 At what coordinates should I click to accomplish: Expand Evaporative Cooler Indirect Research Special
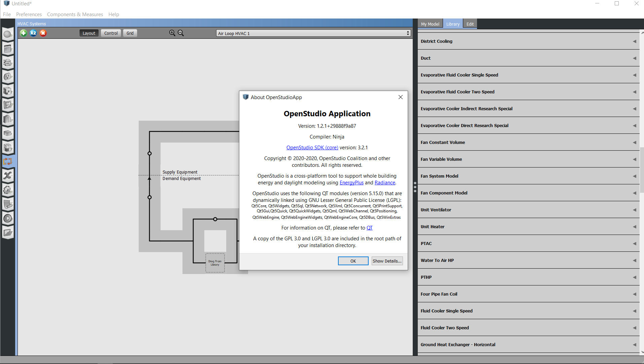529,109
